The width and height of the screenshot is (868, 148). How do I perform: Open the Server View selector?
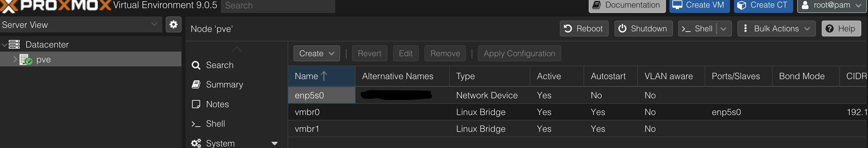[80, 25]
